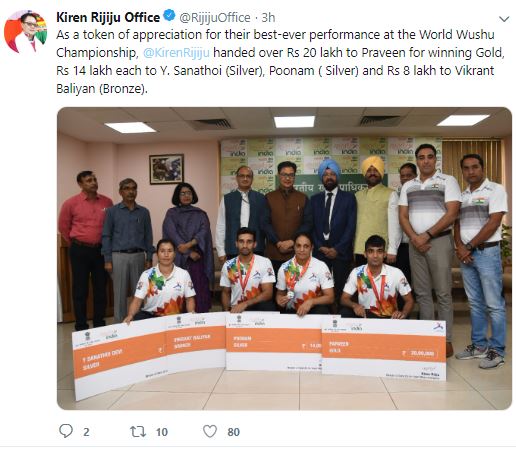Open the 3h timestamp link
516x452 pixels.
point(268,18)
